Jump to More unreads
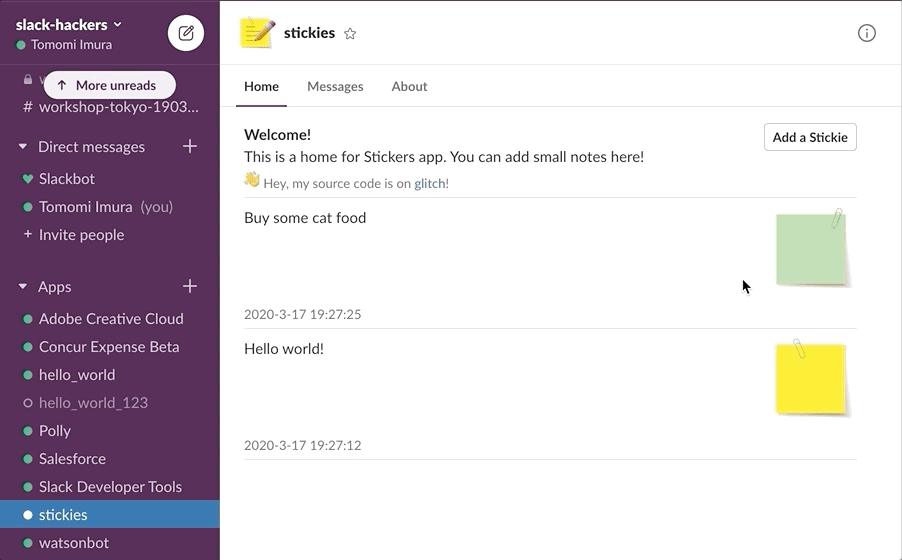This screenshot has height=560, width=902. [109, 85]
